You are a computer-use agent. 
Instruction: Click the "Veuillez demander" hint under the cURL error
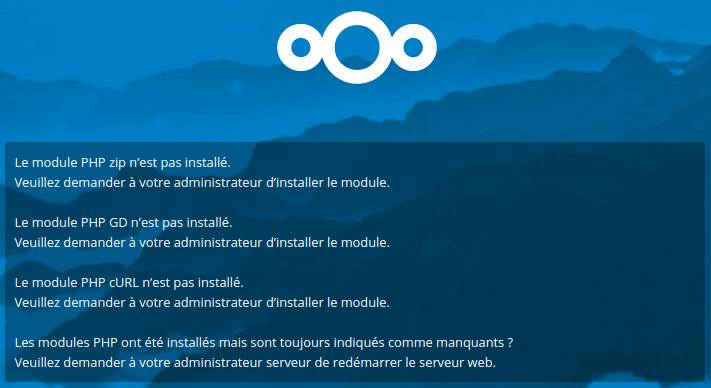coord(202,302)
